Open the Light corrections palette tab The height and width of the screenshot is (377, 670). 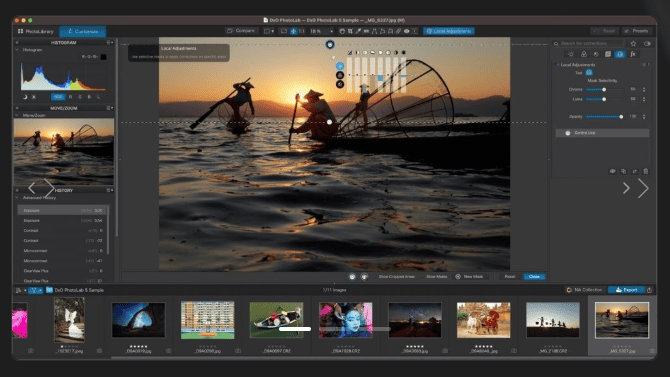(x=571, y=54)
